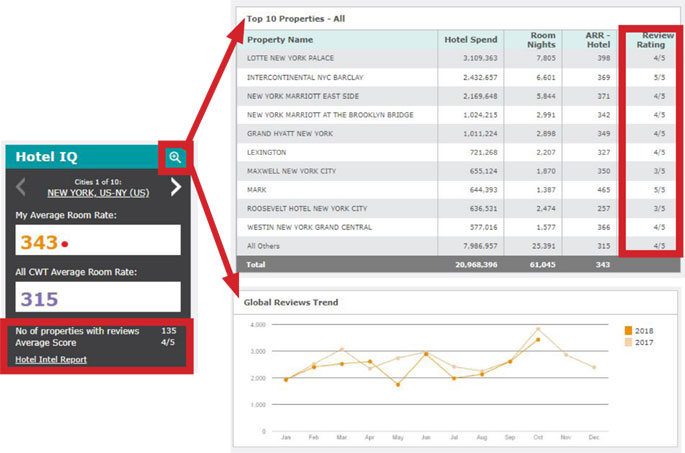Click the All CWT Average Room Rate 315
The height and width of the screenshot is (453, 685).
coord(39,300)
